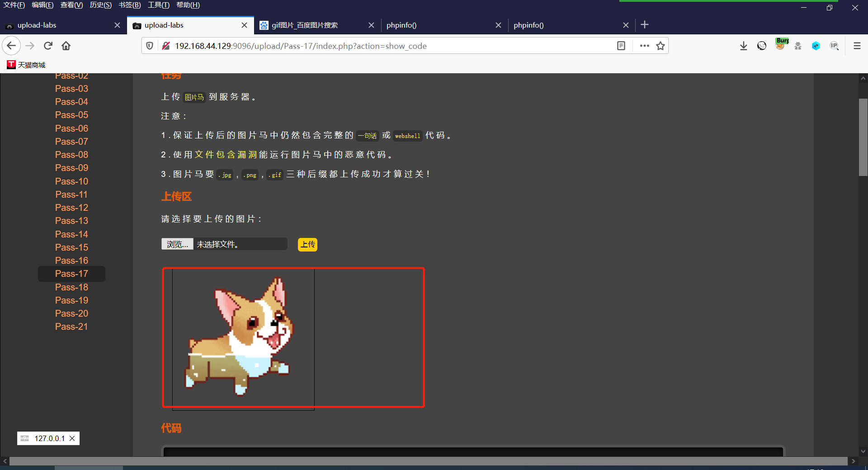
Task: Open the 天猫商城 bookmark
Action: (26, 65)
